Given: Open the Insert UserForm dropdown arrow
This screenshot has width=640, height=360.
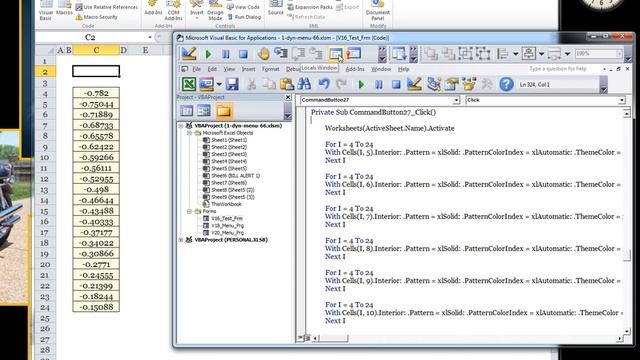Looking at the screenshot, I should pos(219,84).
